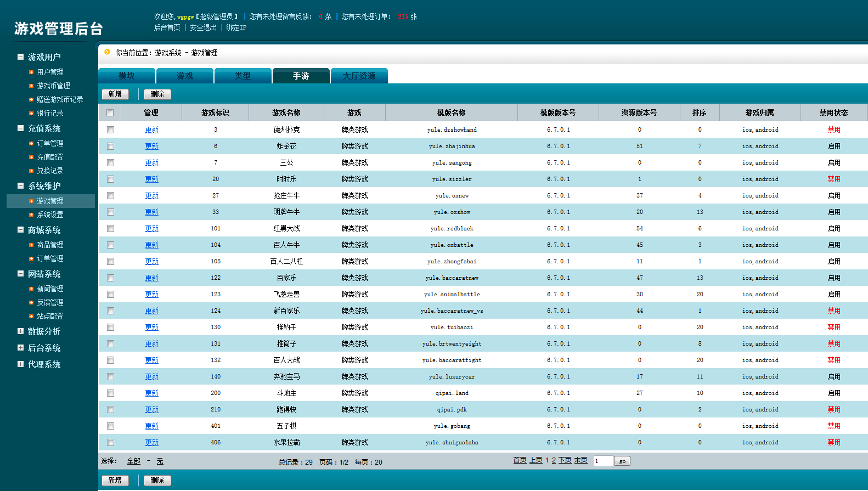
Task: Open 反馈管理 in the sidebar
Action: pos(50,302)
